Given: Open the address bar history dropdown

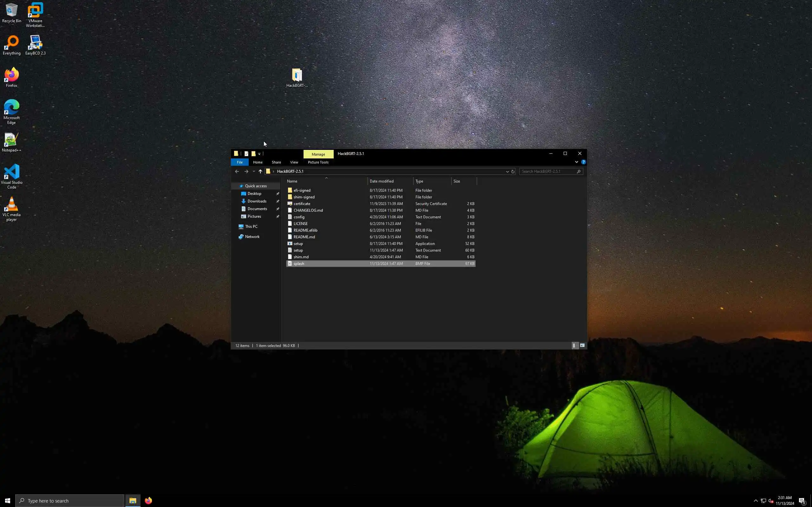Looking at the screenshot, I should [x=507, y=171].
